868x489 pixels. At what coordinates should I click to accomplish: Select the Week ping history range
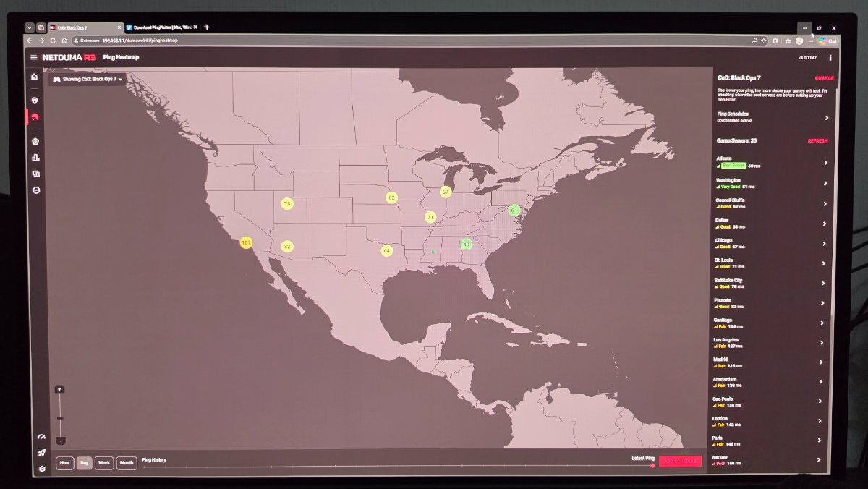[x=104, y=463]
